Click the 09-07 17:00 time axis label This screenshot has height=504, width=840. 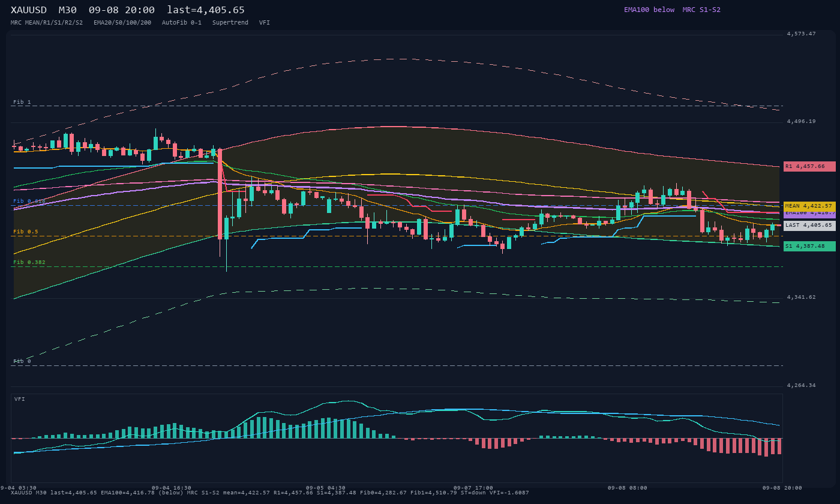[x=473, y=488]
